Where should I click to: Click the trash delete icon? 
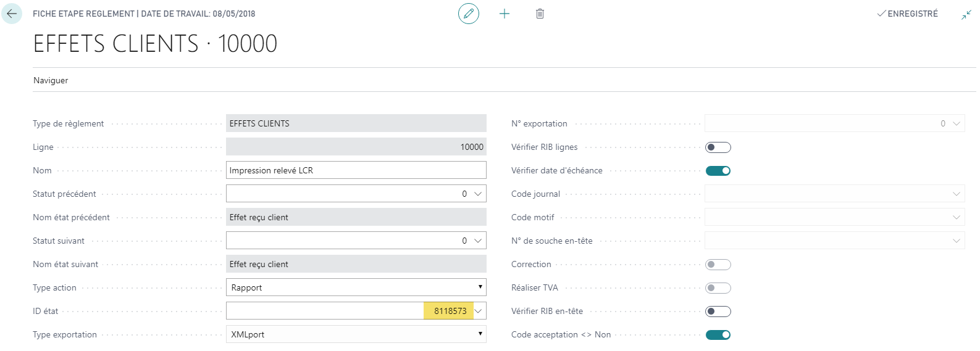[540, 14]
